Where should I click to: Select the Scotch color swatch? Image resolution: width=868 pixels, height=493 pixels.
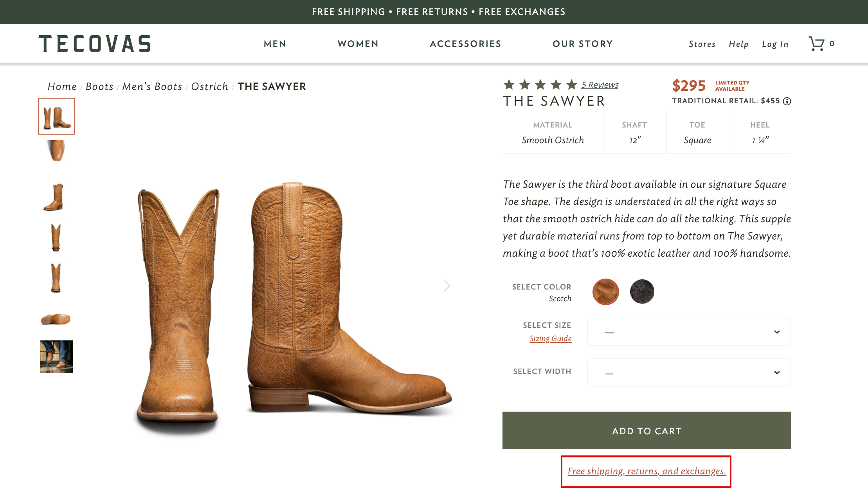pos(605,292)
